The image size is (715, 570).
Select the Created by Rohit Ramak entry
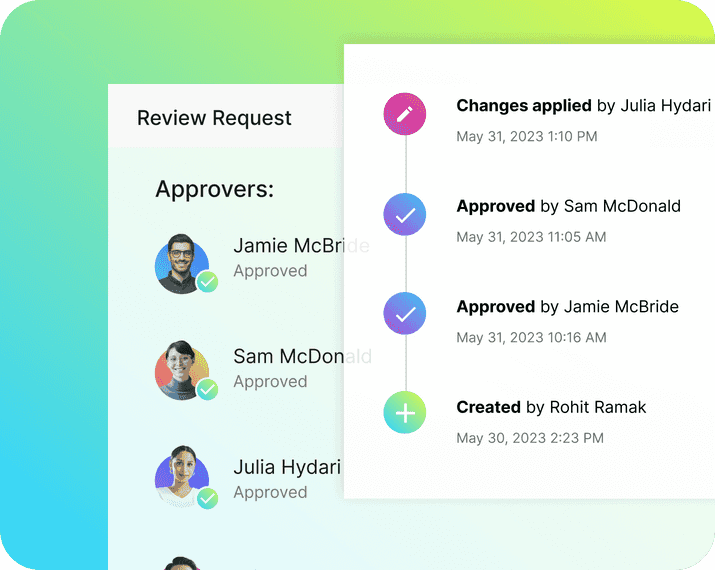pyautogui.click(x=551, y=407)
